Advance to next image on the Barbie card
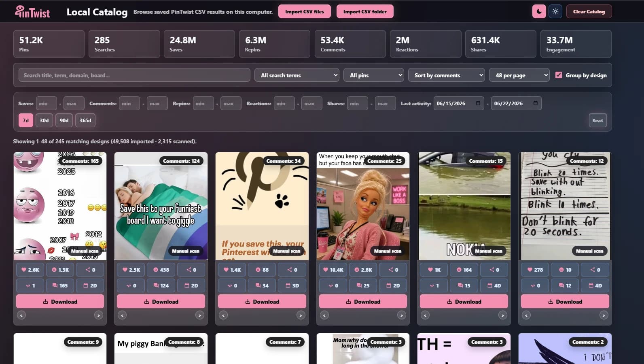644x364 pixels. (x=401, y=315)
